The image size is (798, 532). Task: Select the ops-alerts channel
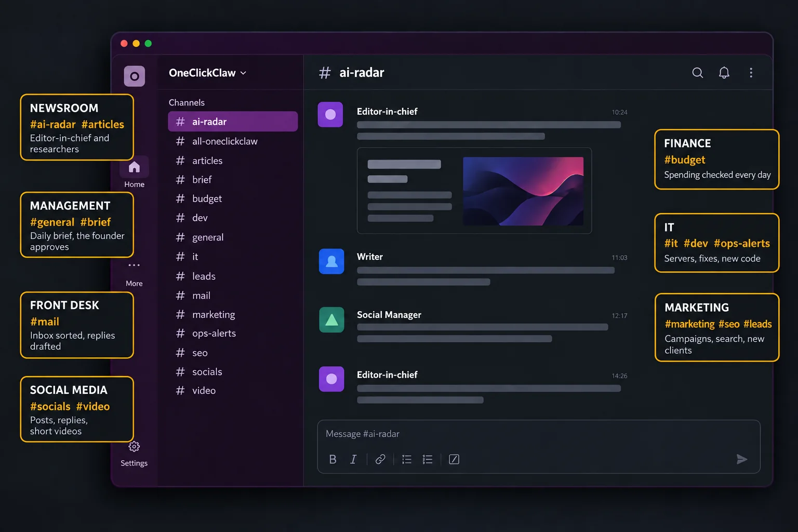tap(233, 334)
